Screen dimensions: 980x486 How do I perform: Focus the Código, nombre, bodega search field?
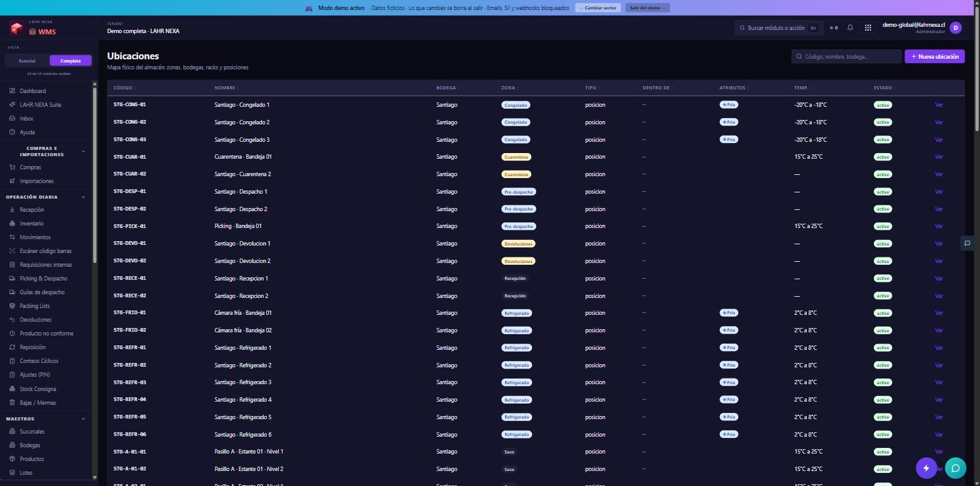coord(846,56)
